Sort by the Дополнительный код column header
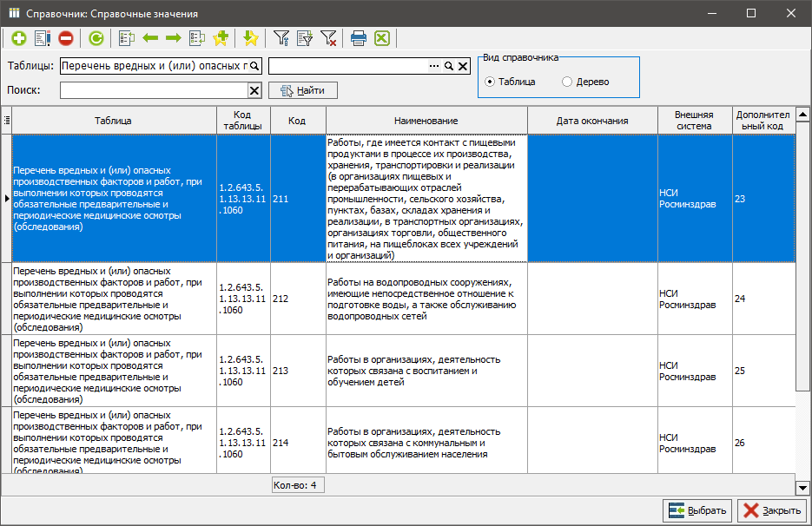Screen dimensions: 812x526 pyautogui.click(x=763, y=121)
